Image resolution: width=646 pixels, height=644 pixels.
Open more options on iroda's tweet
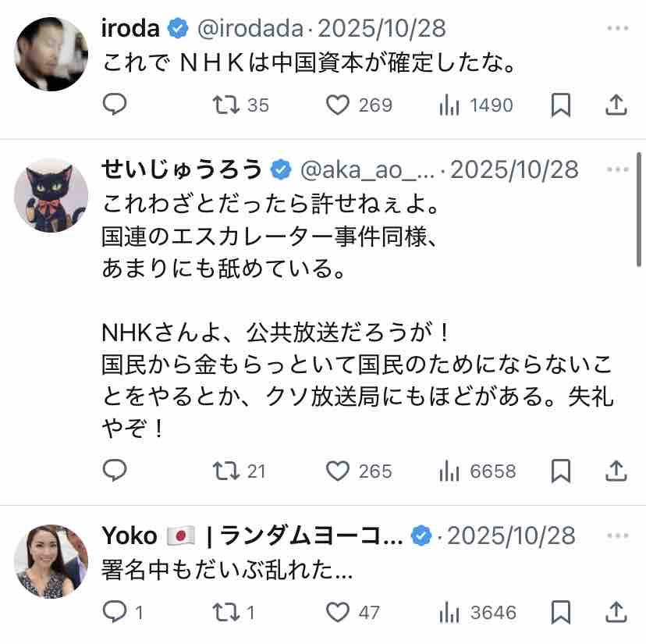[x=618, y=28]
